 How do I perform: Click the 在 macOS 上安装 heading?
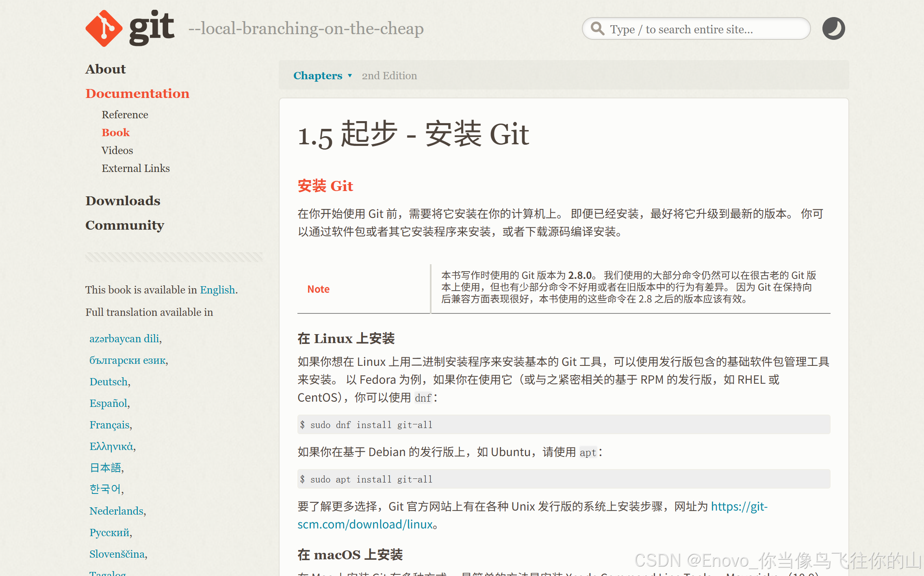350,555
